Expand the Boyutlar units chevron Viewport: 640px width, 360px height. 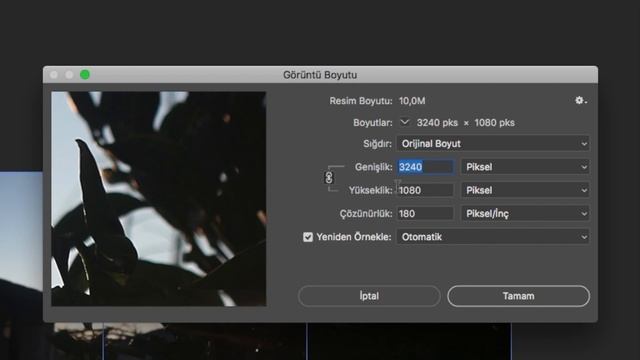point(404,122)
